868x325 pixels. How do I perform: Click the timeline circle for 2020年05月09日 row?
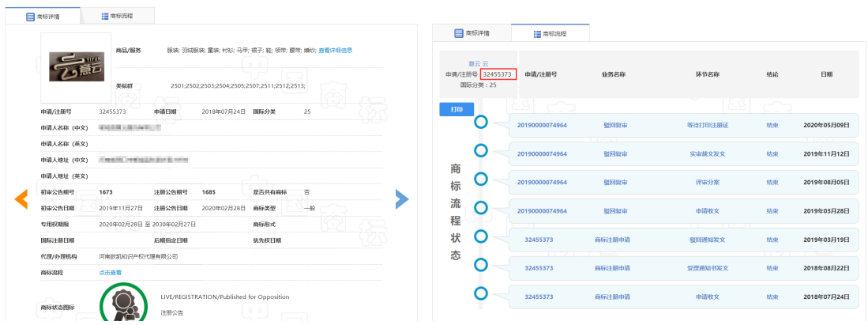pyautogui.click(x=480, y=123)
